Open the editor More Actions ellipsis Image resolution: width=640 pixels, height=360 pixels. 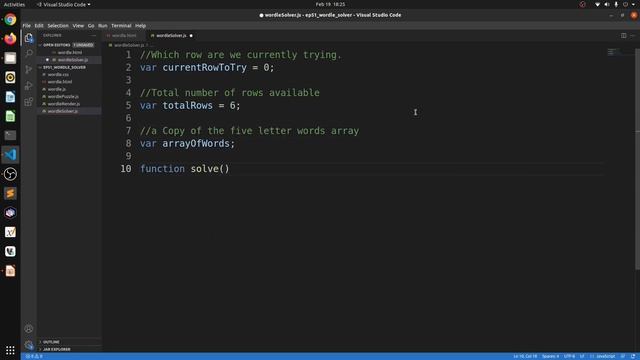pyautogui.click(x=633, y=36)
